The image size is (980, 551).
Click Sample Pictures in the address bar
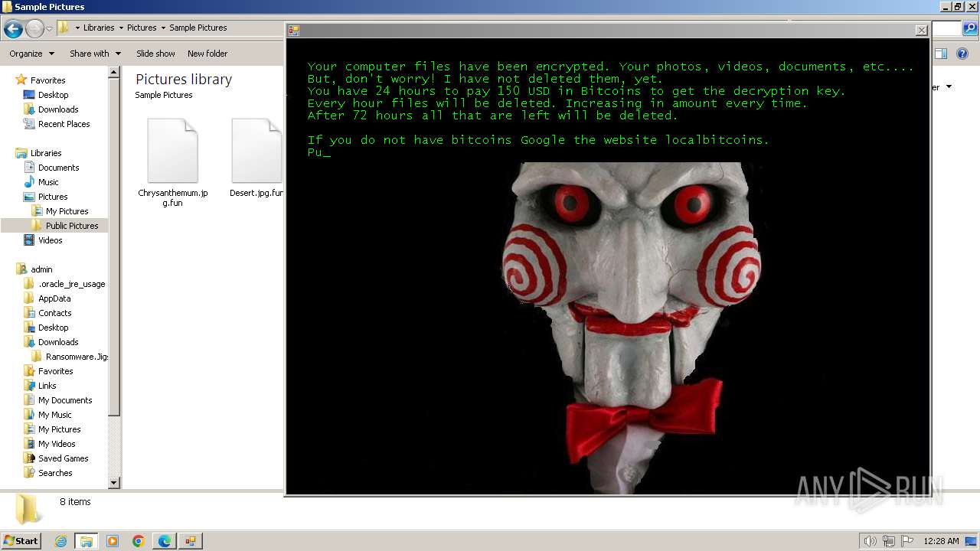tap(198, 28)
